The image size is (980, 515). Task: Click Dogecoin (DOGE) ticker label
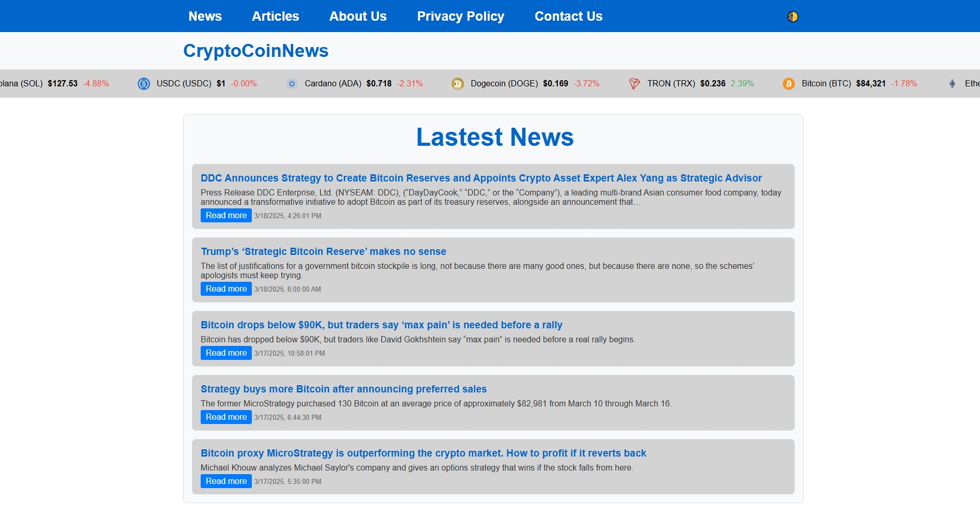504,84
